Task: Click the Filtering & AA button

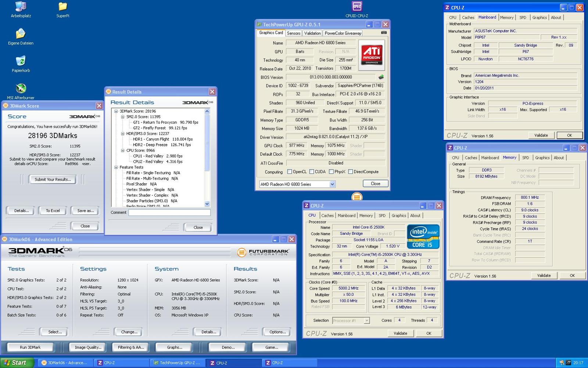Action: pos(131,347)
